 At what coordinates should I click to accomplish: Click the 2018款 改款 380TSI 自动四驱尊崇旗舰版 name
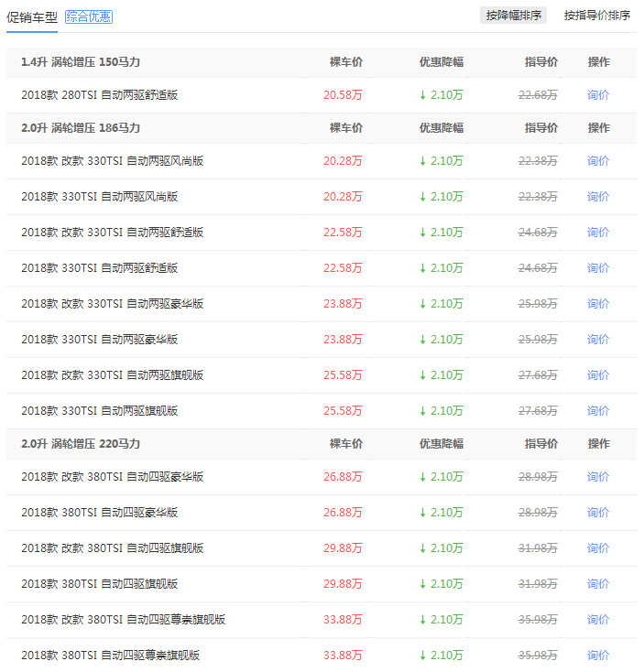click(123, 619)
